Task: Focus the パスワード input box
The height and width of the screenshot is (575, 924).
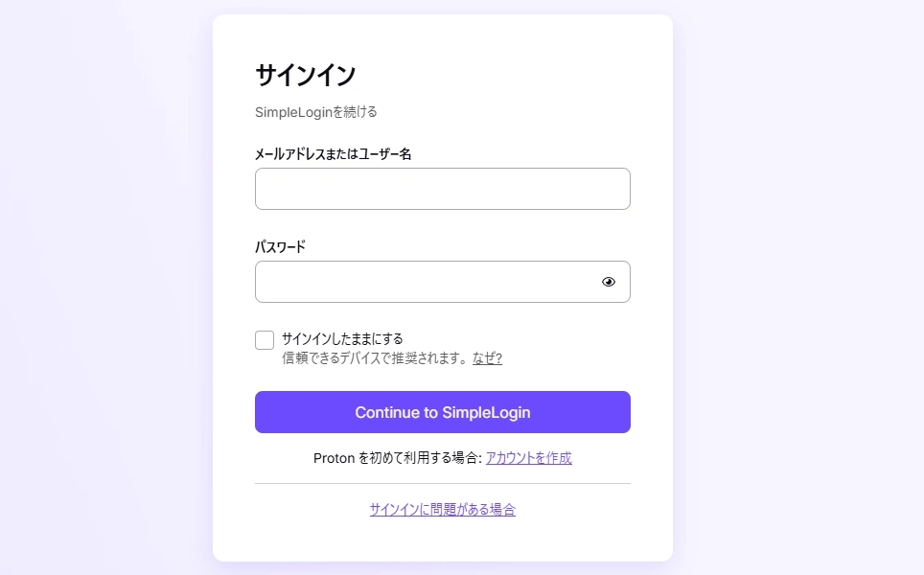Action: pyautogui.click(x=422, y=281)
